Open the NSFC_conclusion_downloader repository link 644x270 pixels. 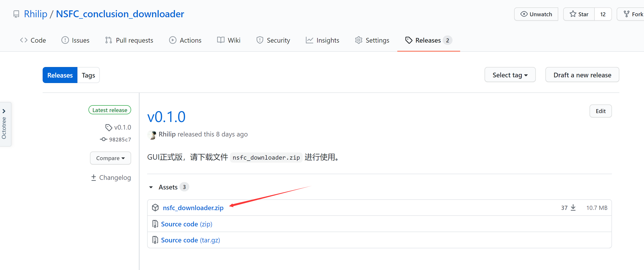[120, 14]
